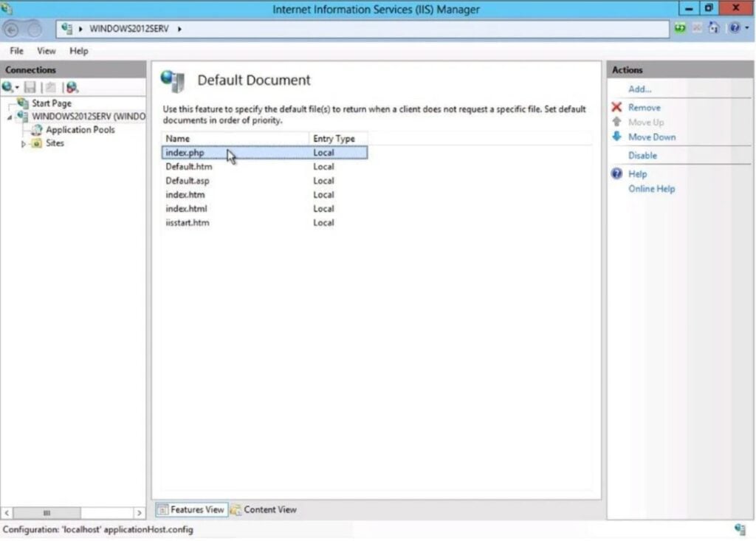Screen dimensions: 756x541
Task: Click the Sites folder icon
Action: click(x=36, y=143)
